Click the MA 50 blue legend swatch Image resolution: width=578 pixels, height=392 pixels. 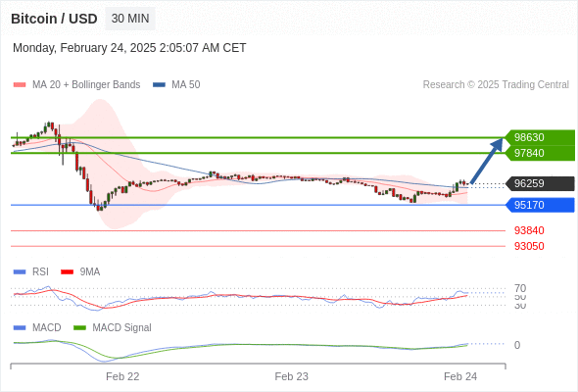[x=159, y=85]
